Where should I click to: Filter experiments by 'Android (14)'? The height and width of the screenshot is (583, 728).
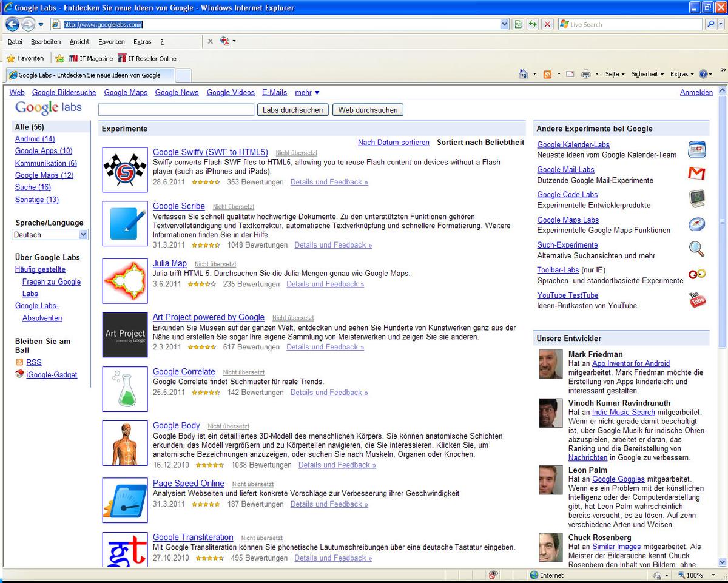35,139
